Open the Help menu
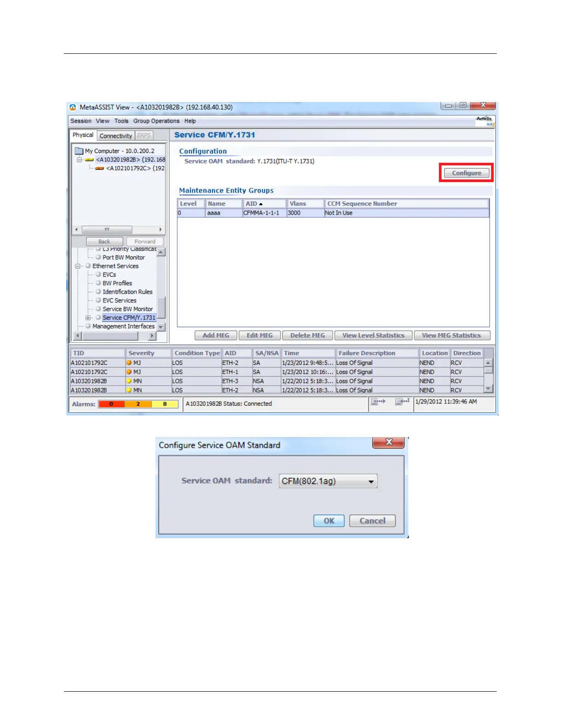Viewport: 563px width, 728px height. click(190, 121)
